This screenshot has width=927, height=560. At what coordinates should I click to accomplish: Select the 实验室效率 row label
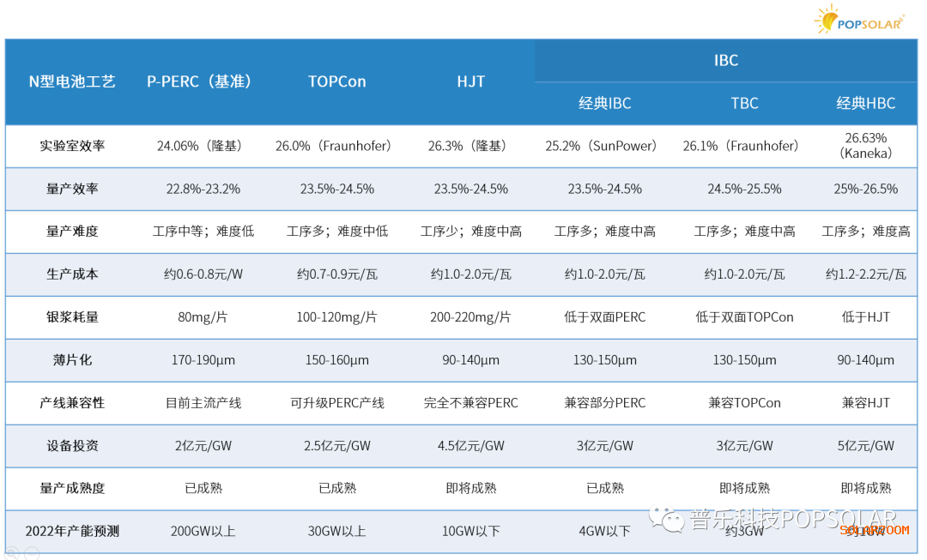point(72,146)
